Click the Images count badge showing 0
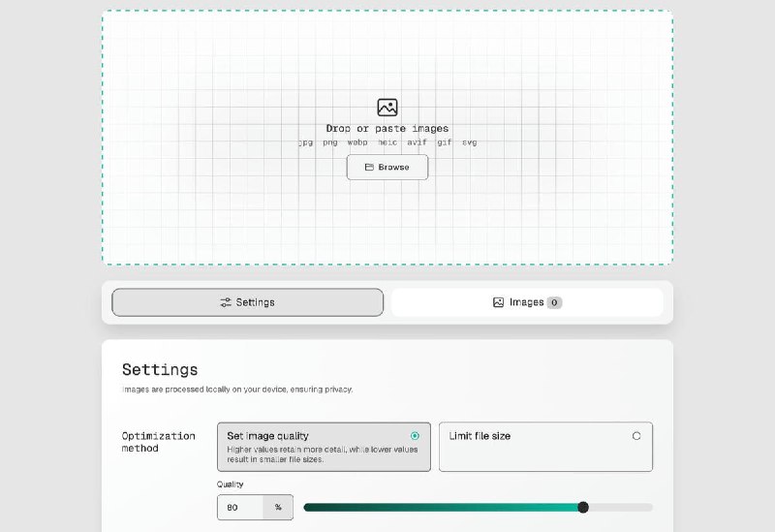The height and width of the screenshot is (532, 775). point(554,302)
